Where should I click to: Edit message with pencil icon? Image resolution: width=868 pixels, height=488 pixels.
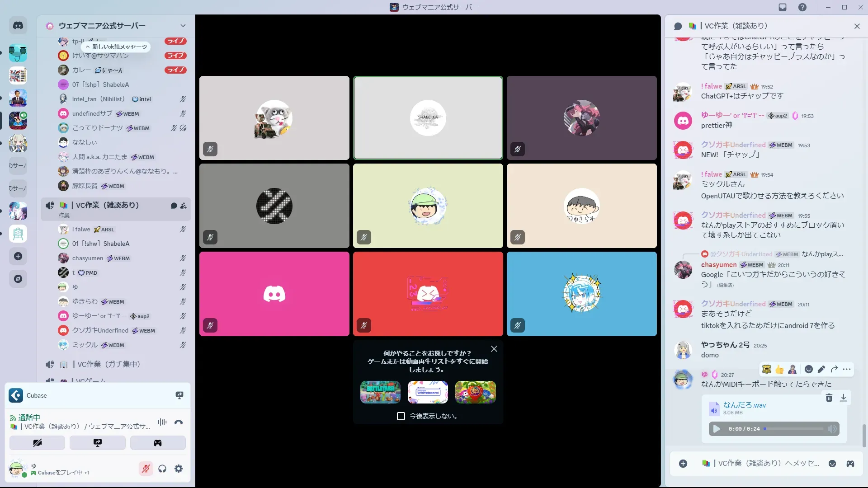pyautogui.click(x=821, y=369)
